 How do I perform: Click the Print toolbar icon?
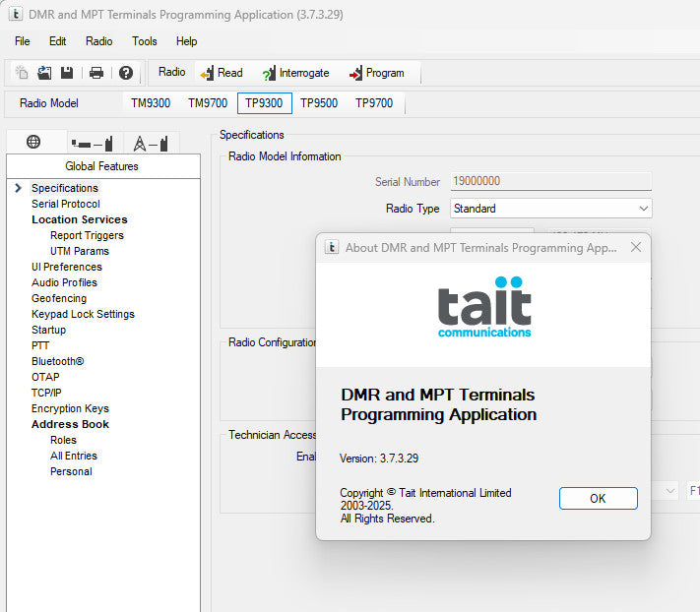(x=95, y=72)
